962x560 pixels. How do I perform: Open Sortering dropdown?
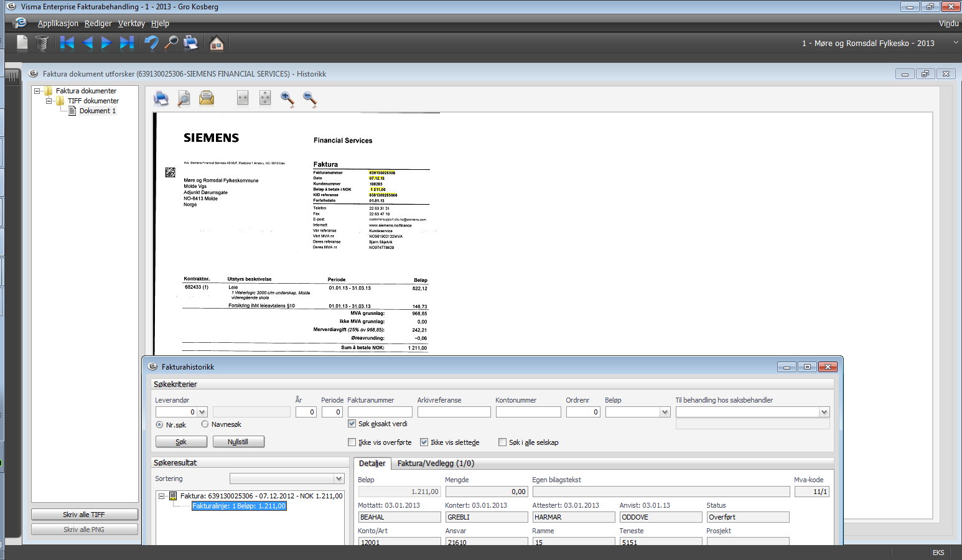[x=339, y=478]
